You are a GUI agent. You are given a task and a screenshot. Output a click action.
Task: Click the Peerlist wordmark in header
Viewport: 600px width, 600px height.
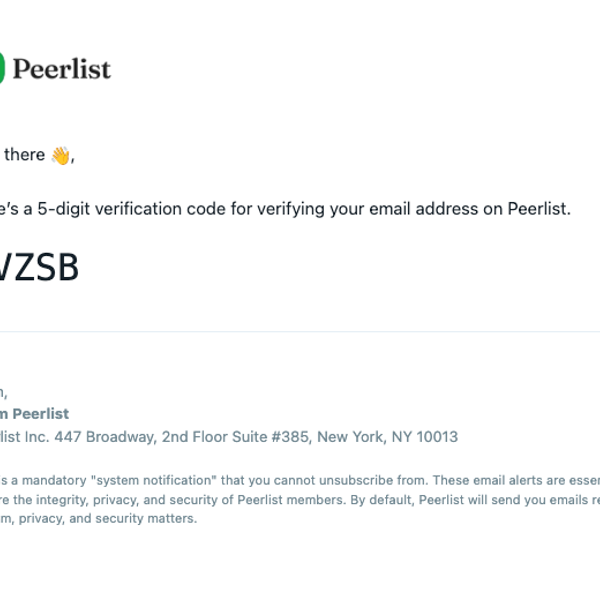62,69
